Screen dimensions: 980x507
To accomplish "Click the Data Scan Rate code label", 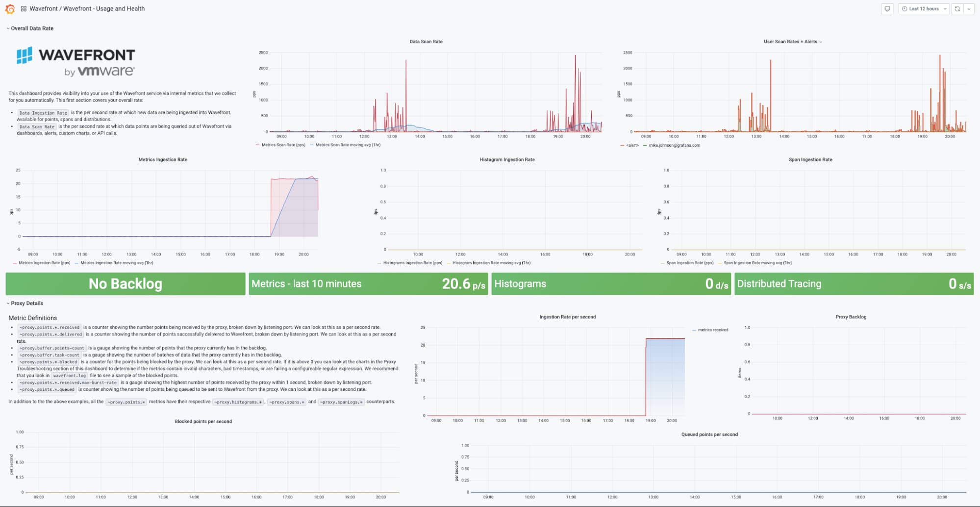I will (x=37, y=127).
